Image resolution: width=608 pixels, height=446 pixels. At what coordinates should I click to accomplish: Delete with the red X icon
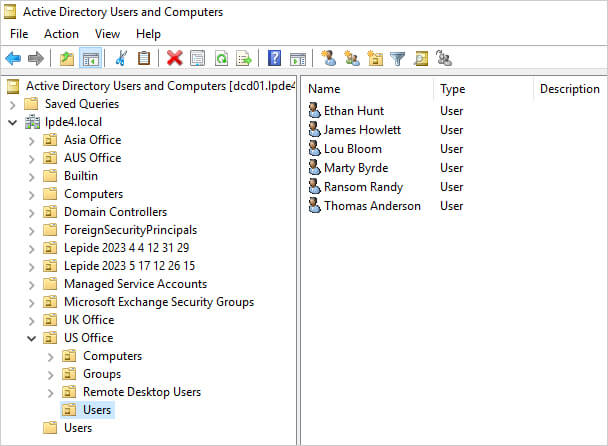(x=174, y=59)
